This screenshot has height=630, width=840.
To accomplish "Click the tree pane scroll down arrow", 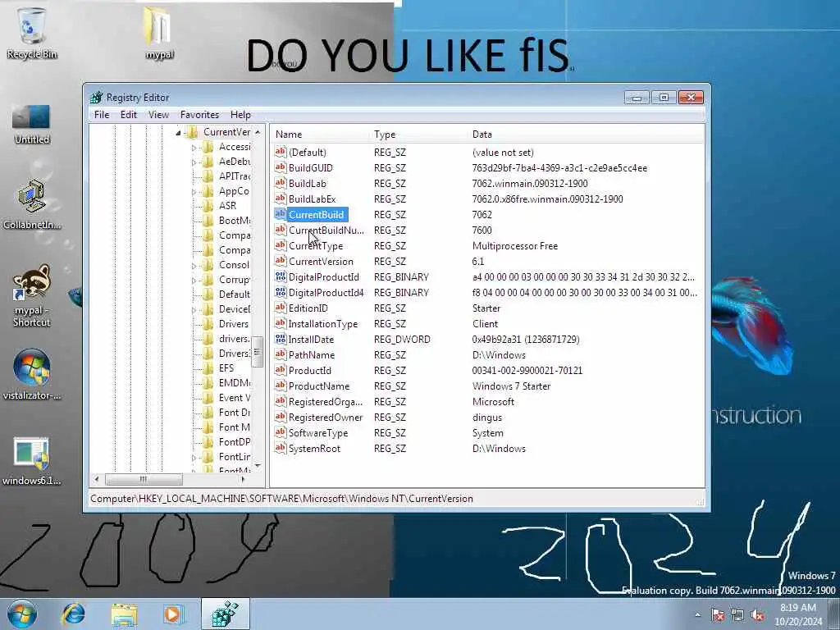I will 258,466.
